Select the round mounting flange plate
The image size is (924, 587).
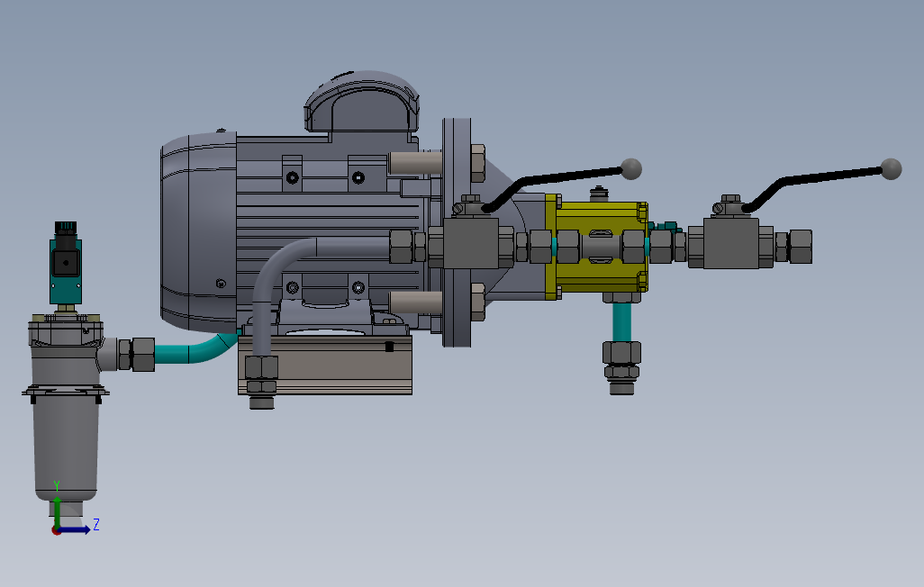[x=457, y=232]
